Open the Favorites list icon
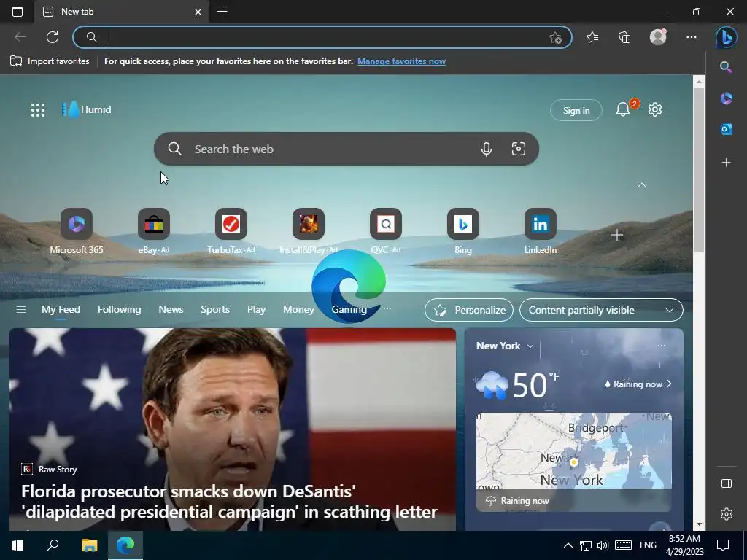 (x=592, y=37)
